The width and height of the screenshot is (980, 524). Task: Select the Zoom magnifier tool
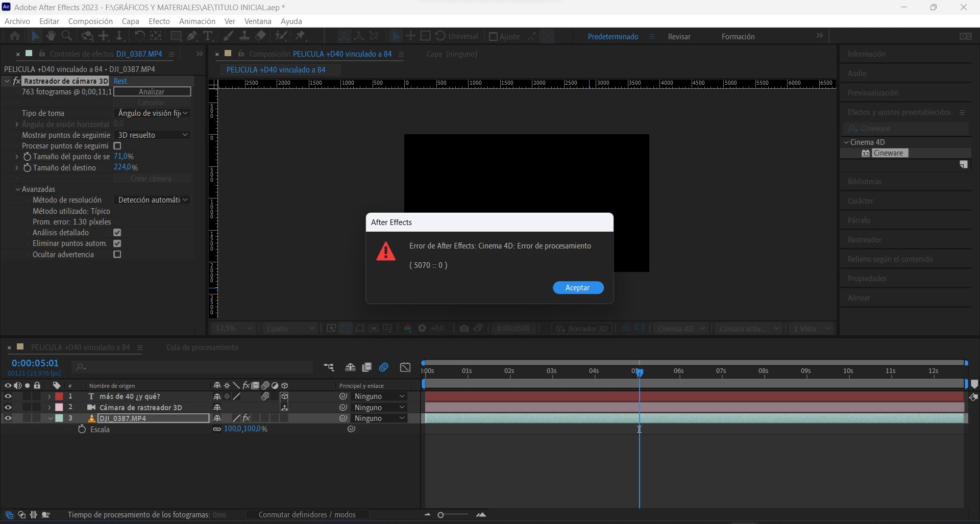(66, 36)
